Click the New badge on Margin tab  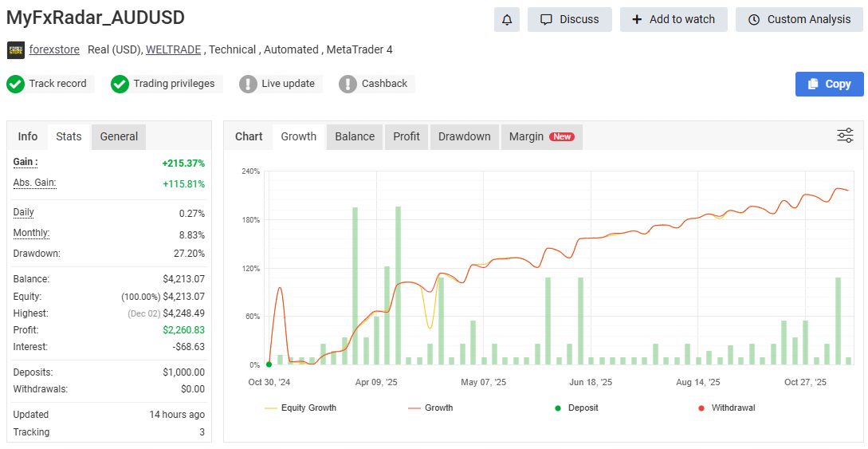coord(562,136)
